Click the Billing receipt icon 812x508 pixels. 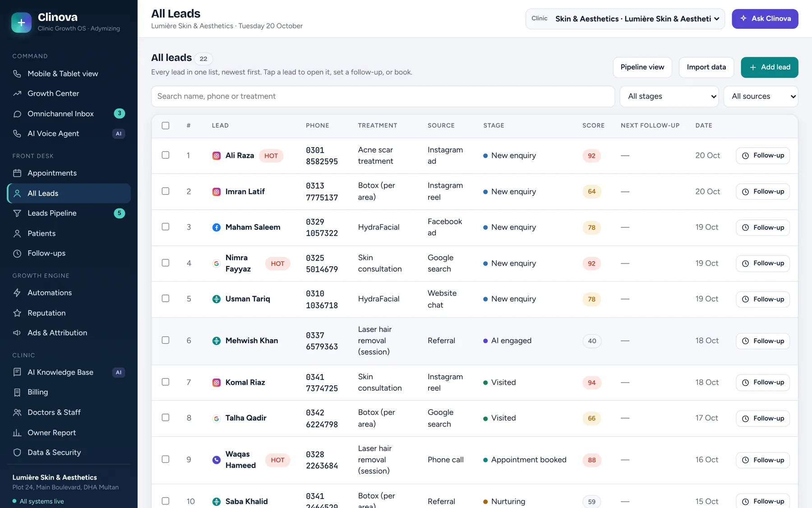[x=17, y=392]
